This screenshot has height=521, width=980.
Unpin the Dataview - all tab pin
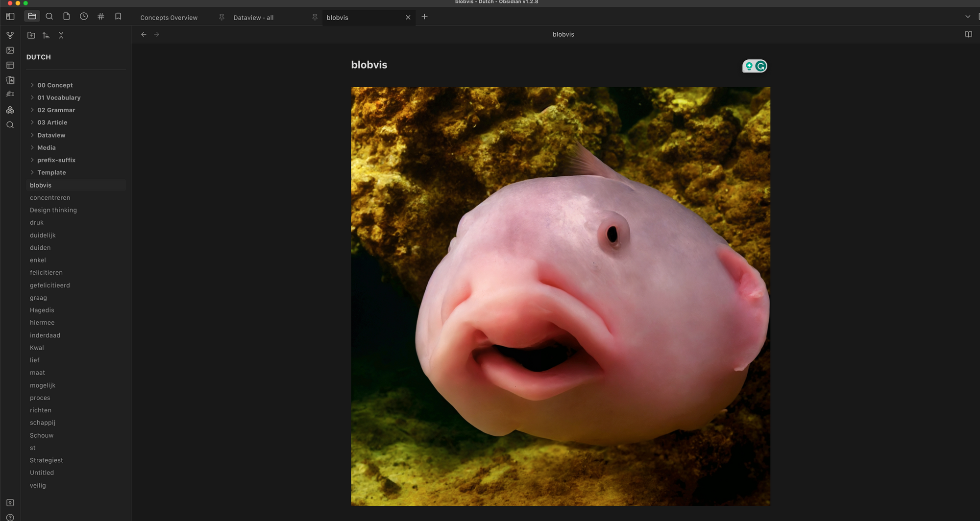pos(315,17)
